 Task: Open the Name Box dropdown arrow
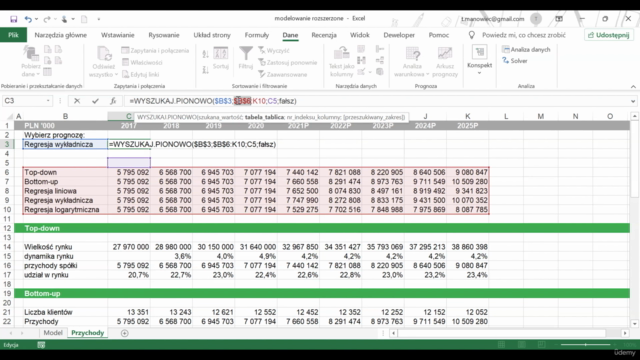click(48, 101)
